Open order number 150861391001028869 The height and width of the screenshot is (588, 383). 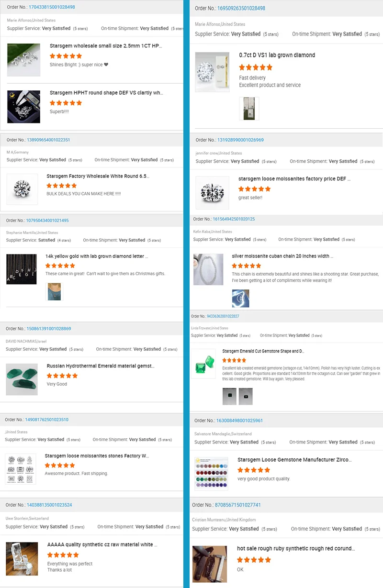[49, 329]
